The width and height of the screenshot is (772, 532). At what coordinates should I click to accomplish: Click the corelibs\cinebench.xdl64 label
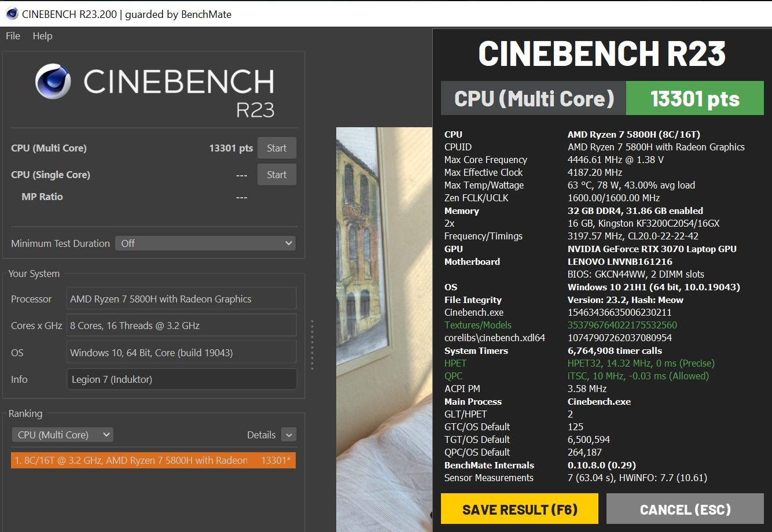[495, 338]
